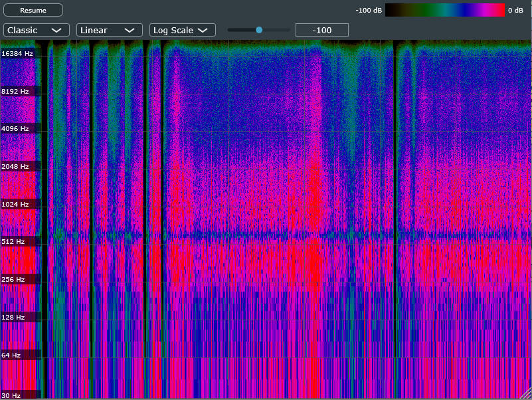532x400 pixels.
Task: Click the -100 dB legend label
Action: coord(369,10)
